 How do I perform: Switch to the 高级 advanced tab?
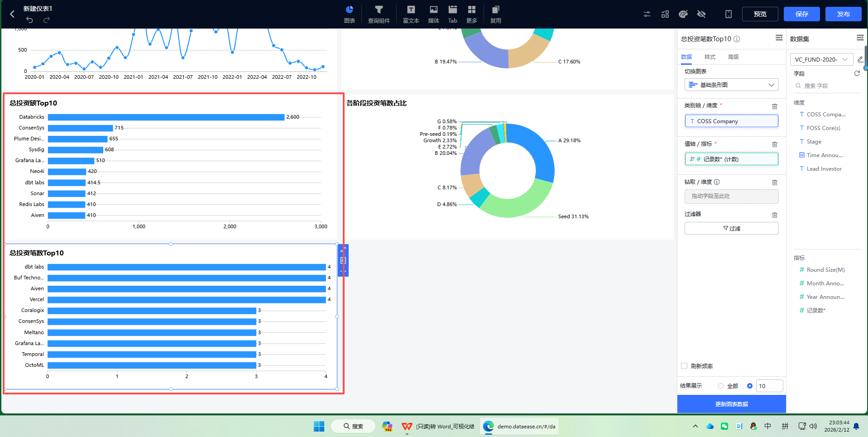tap(734, 57)
